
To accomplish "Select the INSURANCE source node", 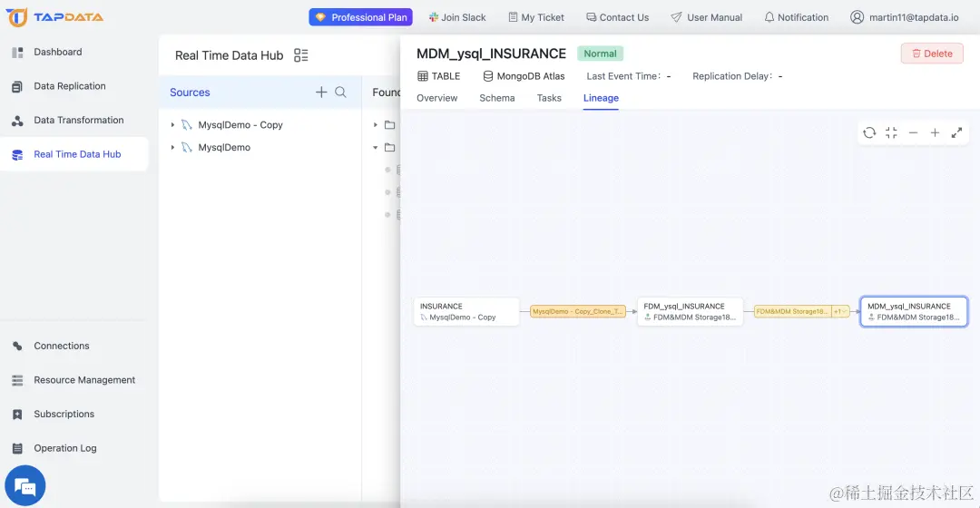I will click(x=466, y=311).
